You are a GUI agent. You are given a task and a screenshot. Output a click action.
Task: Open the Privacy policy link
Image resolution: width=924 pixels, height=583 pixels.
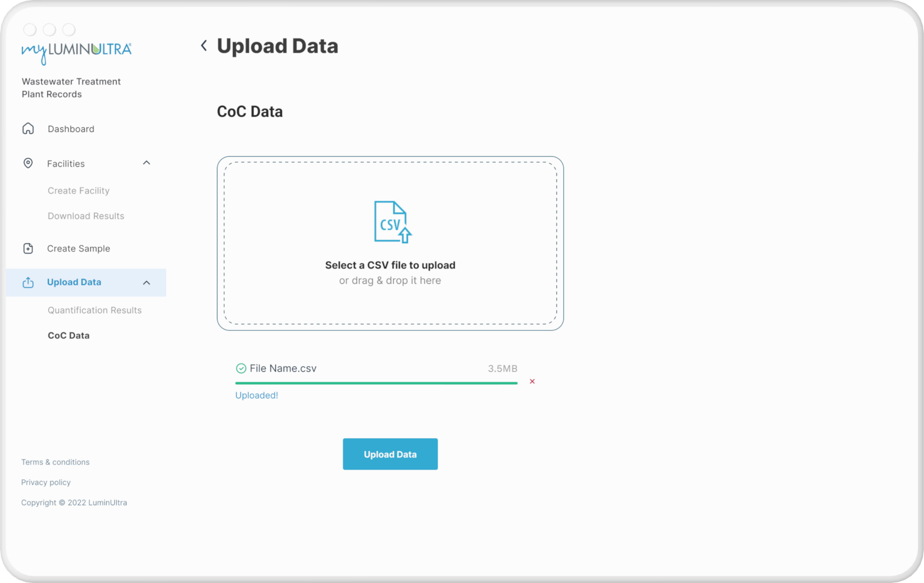click(46, 482)
